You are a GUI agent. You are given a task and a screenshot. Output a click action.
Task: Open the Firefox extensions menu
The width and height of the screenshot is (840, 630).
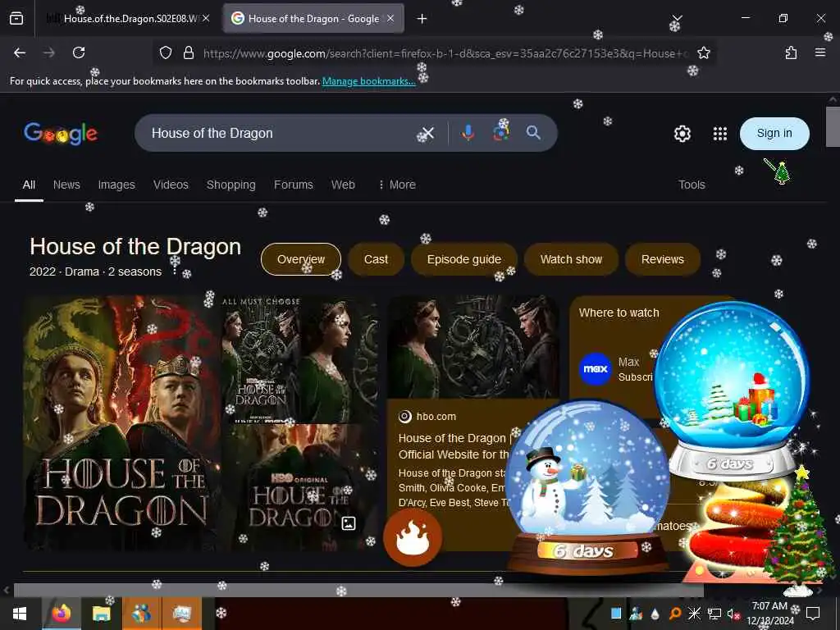coord(791,52)
